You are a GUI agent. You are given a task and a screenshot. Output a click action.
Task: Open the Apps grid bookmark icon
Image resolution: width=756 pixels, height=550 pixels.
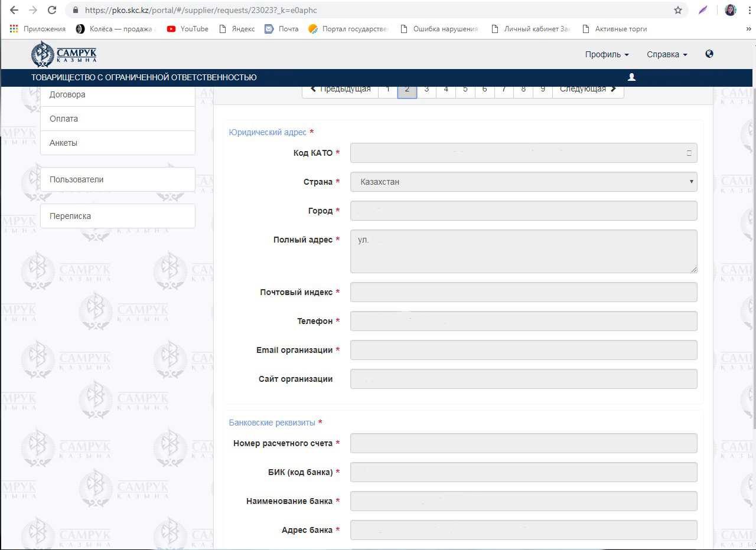pyautogui.click(x=14, y=28)
